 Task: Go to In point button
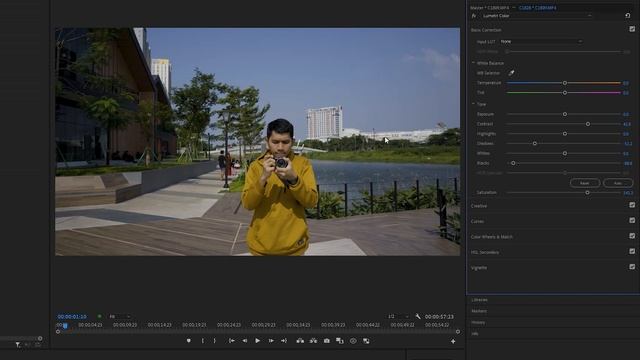point(231,341)
